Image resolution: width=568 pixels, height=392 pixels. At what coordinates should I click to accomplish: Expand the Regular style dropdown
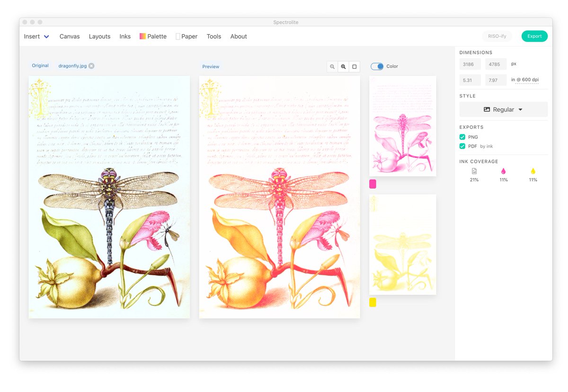pyautogui.click(x=504, y=109)
